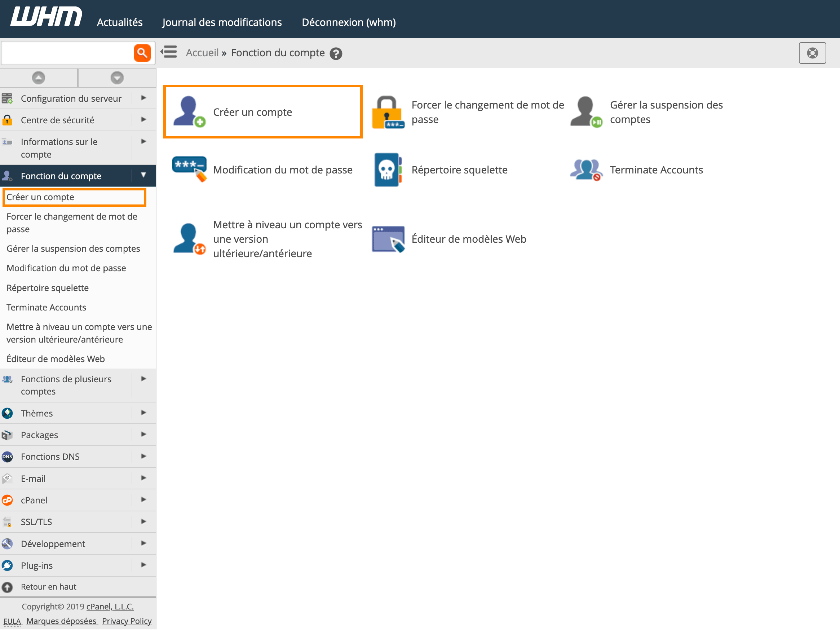Expand Packages section arrow
840x630 pixels.
(x=143, y=434)
